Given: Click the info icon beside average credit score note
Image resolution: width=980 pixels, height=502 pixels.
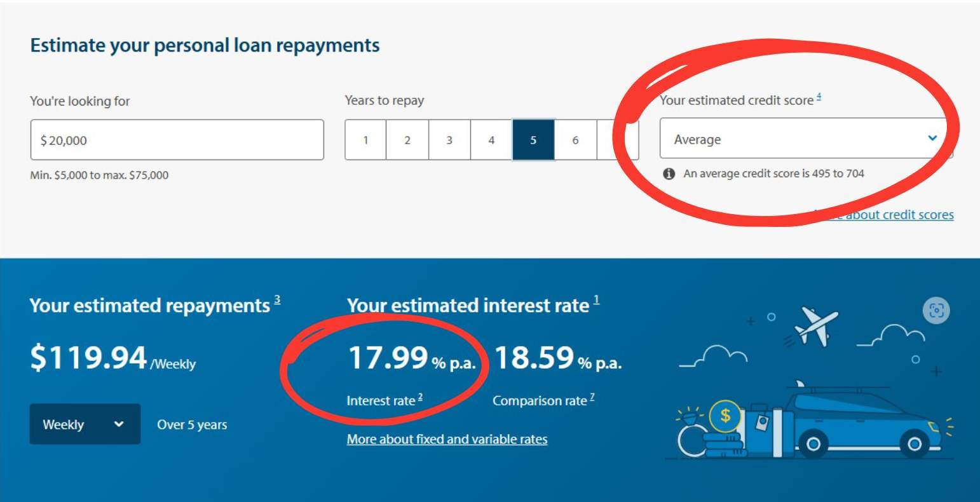Looking at the screenshot, I should click(670, 173).
